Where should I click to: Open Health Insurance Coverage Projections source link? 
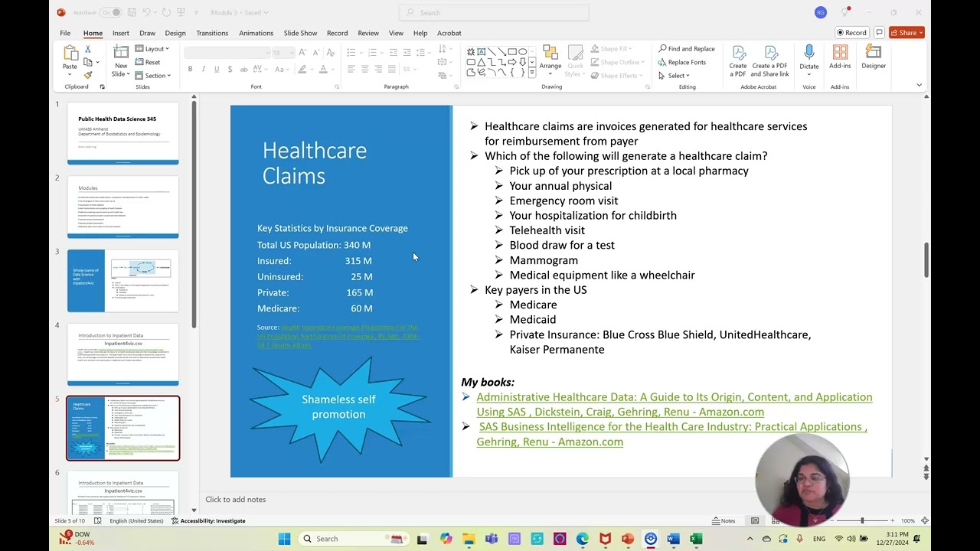[338, 336]
